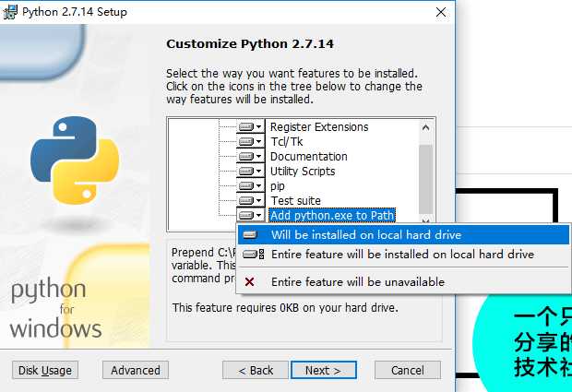Select the Test suite tree row

(x=295, y=200)
